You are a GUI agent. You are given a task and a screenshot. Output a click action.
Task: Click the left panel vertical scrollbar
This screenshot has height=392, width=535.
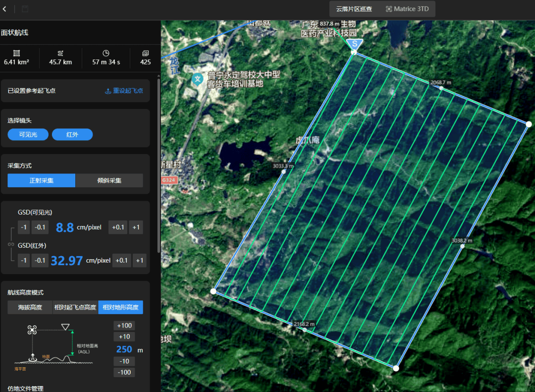coord(159,164)
